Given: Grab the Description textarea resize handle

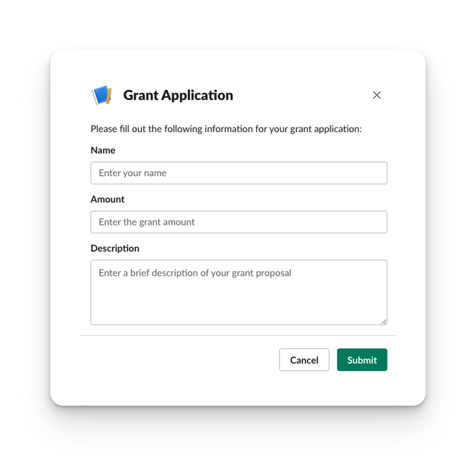Looking at the screenshot, I should [383, 322].
